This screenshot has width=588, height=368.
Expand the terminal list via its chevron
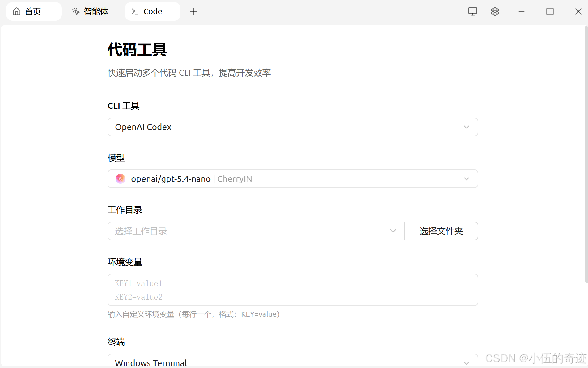467,363
